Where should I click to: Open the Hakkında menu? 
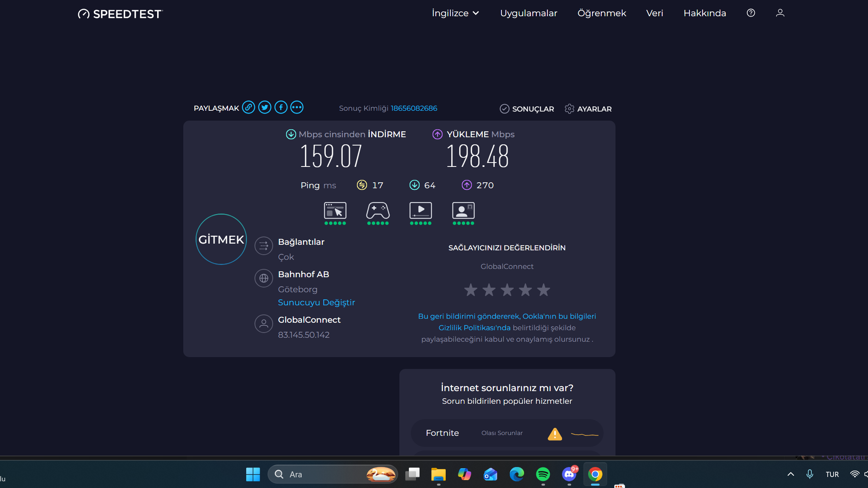click(x=705, y=13)
